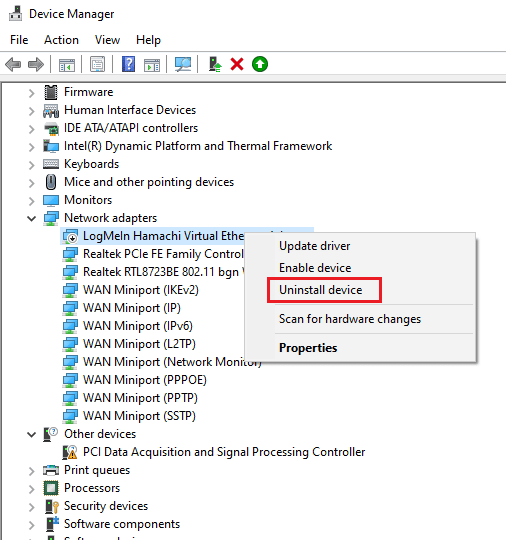The image size is (506, 540).
Task: Expand the Firmware category
Action: tap(31, 93)
